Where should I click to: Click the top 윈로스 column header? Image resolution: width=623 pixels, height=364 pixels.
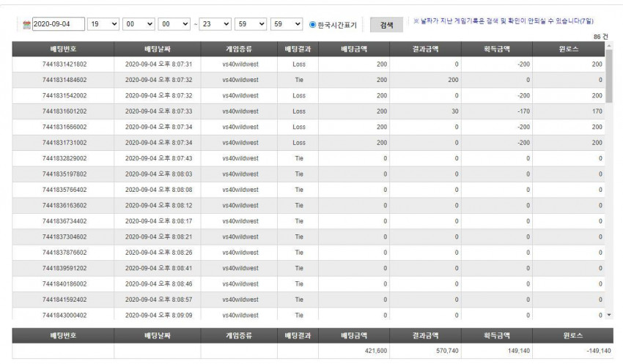coord(569,49)
